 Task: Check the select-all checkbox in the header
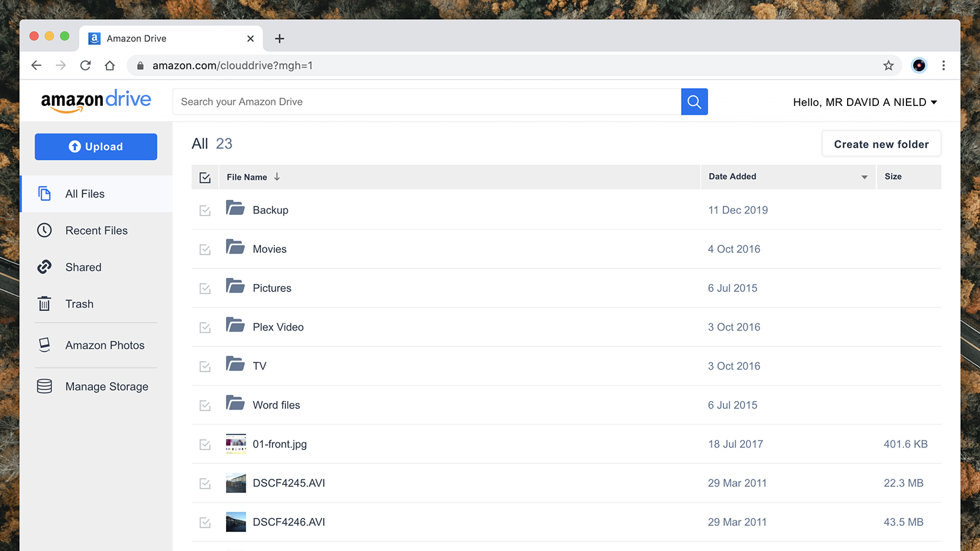tap(205, 177)
